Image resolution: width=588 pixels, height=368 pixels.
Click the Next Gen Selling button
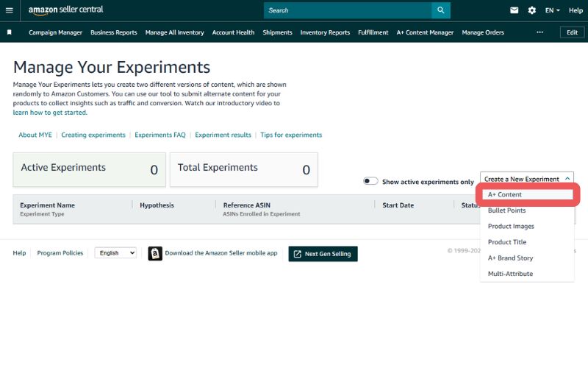(x=323, y=254)
